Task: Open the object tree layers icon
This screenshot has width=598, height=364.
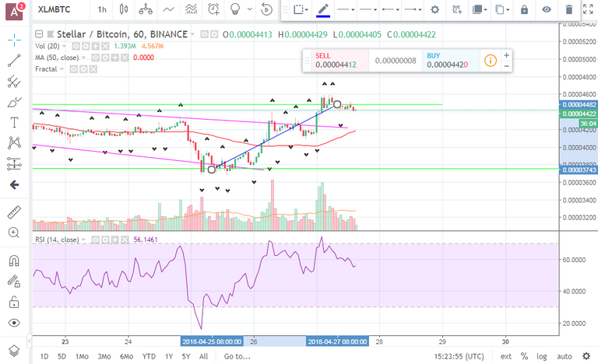Action: click(x=14, y=351)
